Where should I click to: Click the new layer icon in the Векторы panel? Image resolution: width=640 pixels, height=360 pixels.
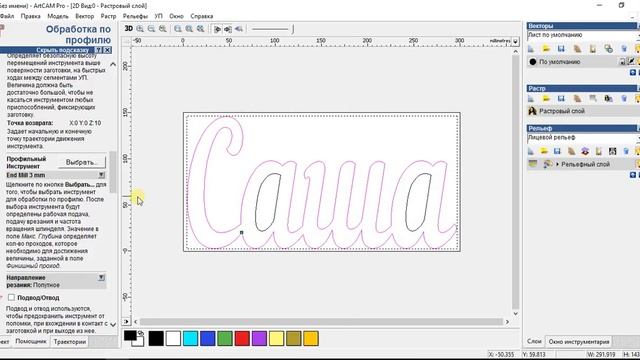(531, 49)
